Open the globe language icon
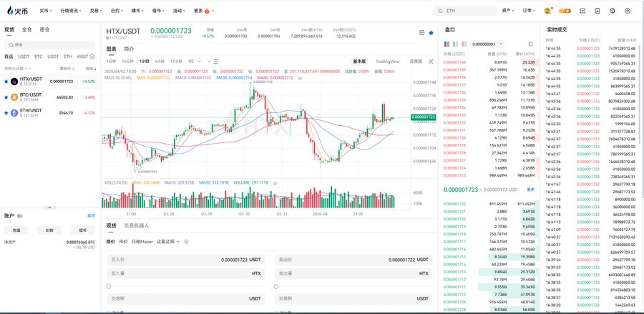The image size is (644, 314). pyautogui.click(x=612, y=11)
